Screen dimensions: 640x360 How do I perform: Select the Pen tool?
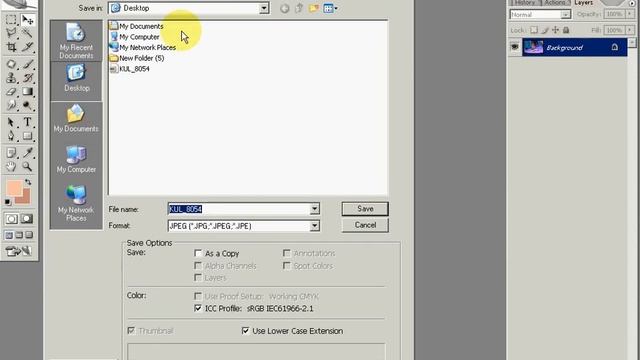pyautogui.click(x=11, y=136)
